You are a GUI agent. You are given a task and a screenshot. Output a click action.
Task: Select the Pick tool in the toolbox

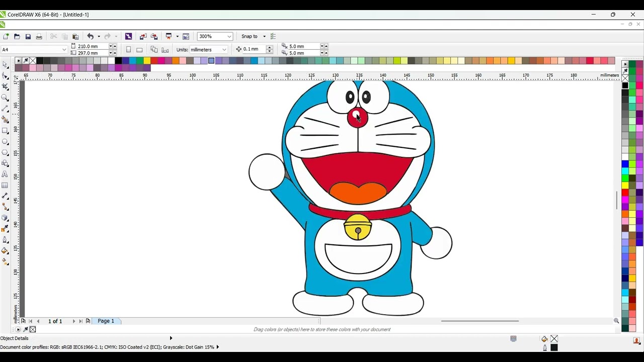point(5,64)
